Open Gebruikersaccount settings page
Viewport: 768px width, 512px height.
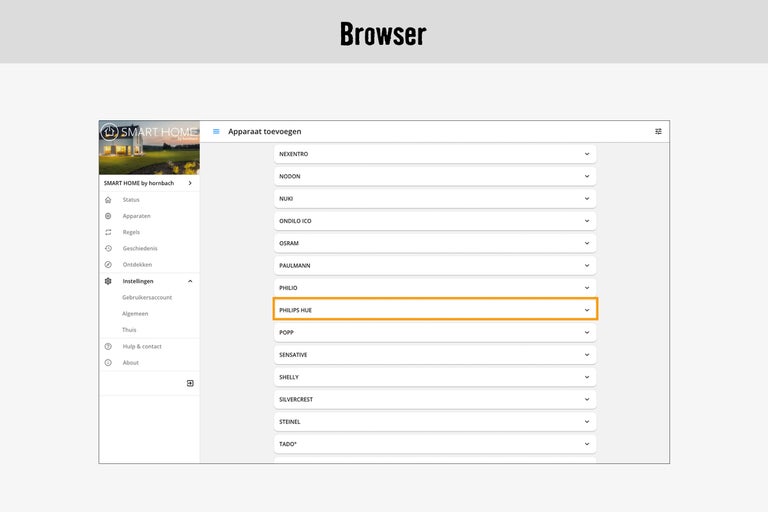click(147, 297)
